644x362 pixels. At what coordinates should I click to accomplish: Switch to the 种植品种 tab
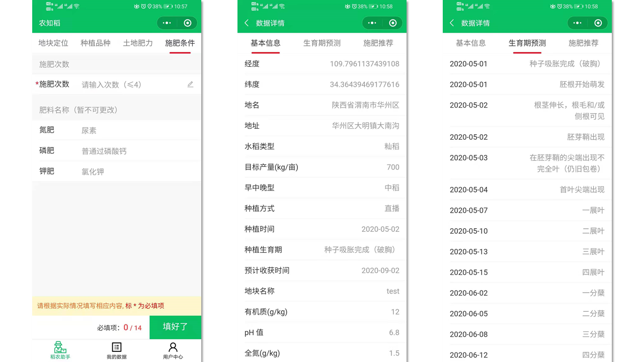point(96,43)
